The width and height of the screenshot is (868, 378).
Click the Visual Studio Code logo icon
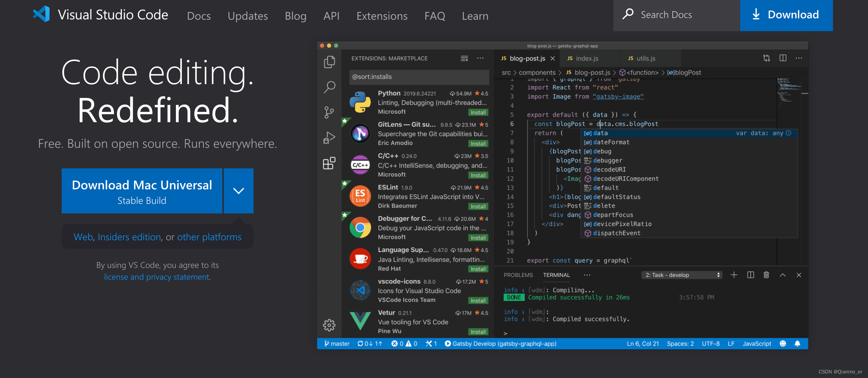pyautogui.click(x=41, y=14)
